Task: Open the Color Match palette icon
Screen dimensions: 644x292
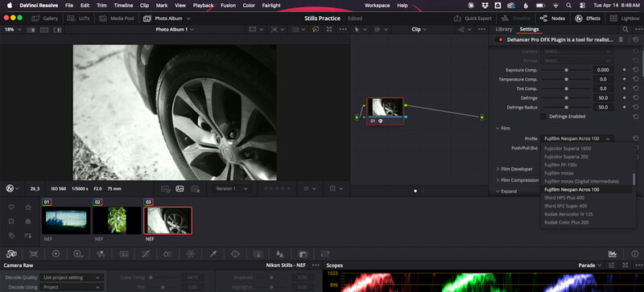Action: [34, 254]
